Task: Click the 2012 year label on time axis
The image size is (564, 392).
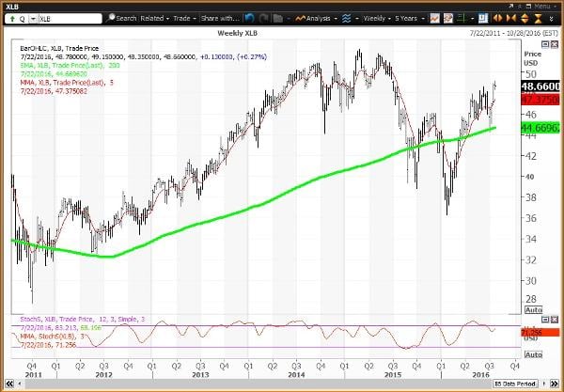Action: coord(103,375)
